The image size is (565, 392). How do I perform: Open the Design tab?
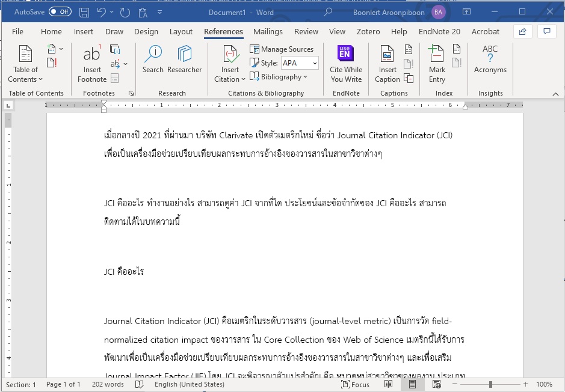coord(146,32)
